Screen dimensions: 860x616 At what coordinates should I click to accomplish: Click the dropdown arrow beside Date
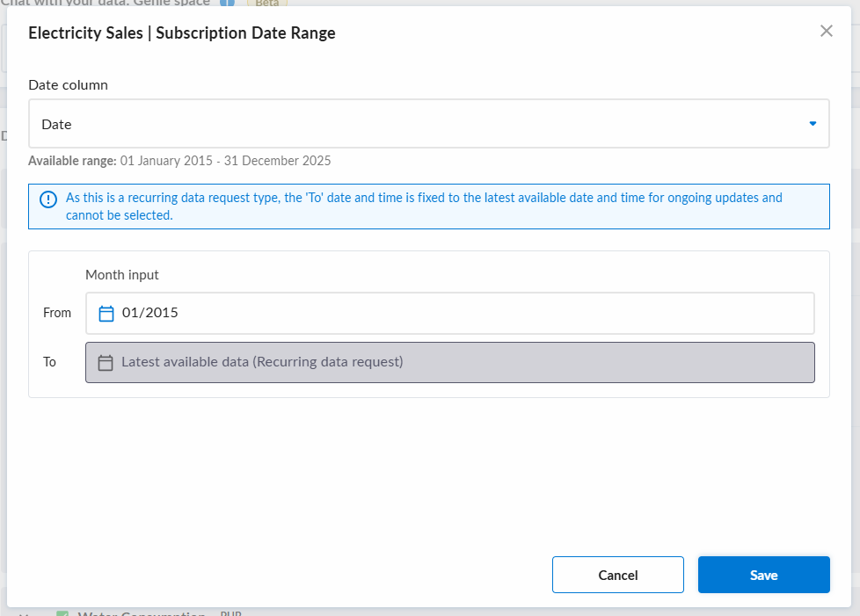(x=813, y=124)
